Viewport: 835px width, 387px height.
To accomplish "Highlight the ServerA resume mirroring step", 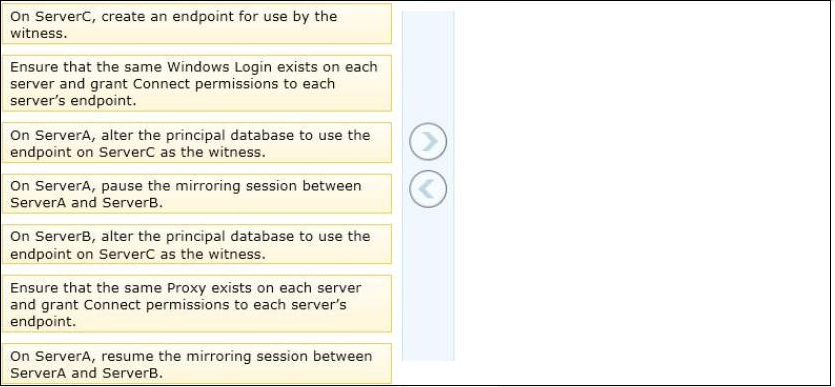I will click(197, 364).
